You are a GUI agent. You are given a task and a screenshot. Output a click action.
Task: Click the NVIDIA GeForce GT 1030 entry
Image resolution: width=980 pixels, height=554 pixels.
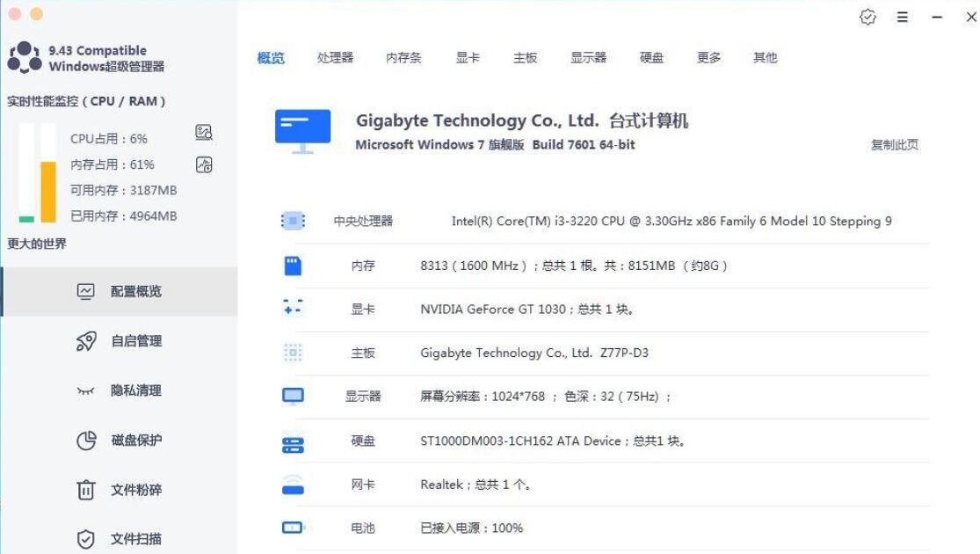coord(526,310)
